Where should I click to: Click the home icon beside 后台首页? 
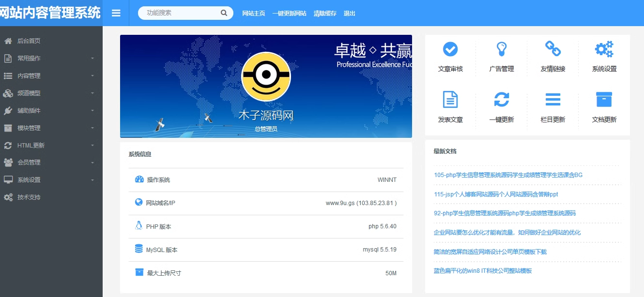(x=8, y=41)
